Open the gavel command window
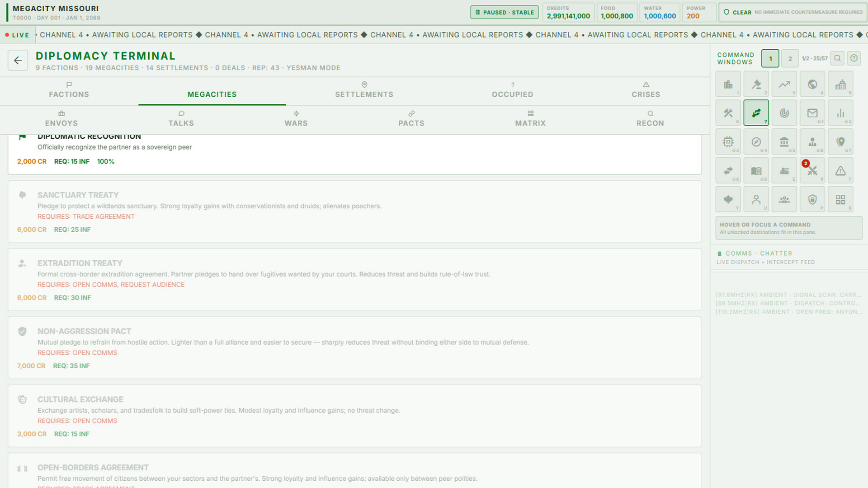Image resolution: width=868 pixels, height=488 pixels. [756, 84]
